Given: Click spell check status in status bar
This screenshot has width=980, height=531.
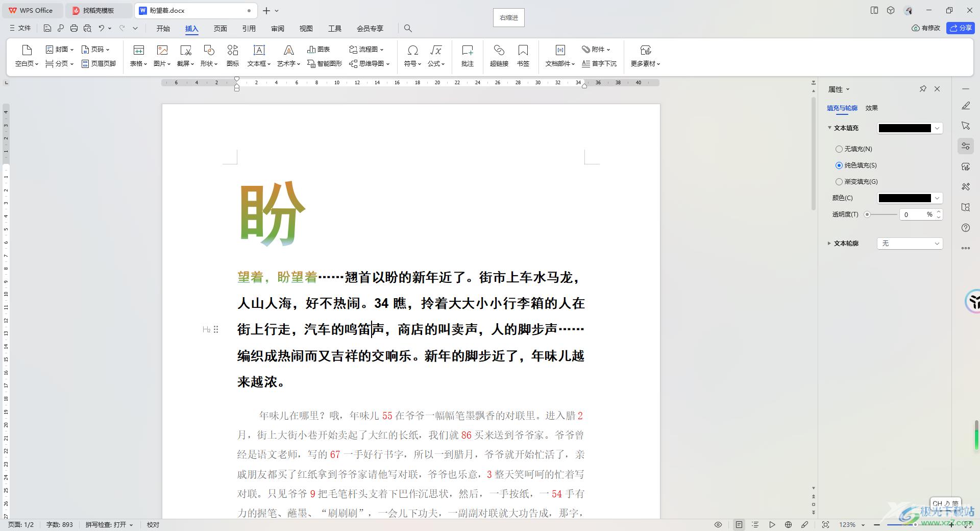Looking at the screenshot, I should (x=109, y=524).
